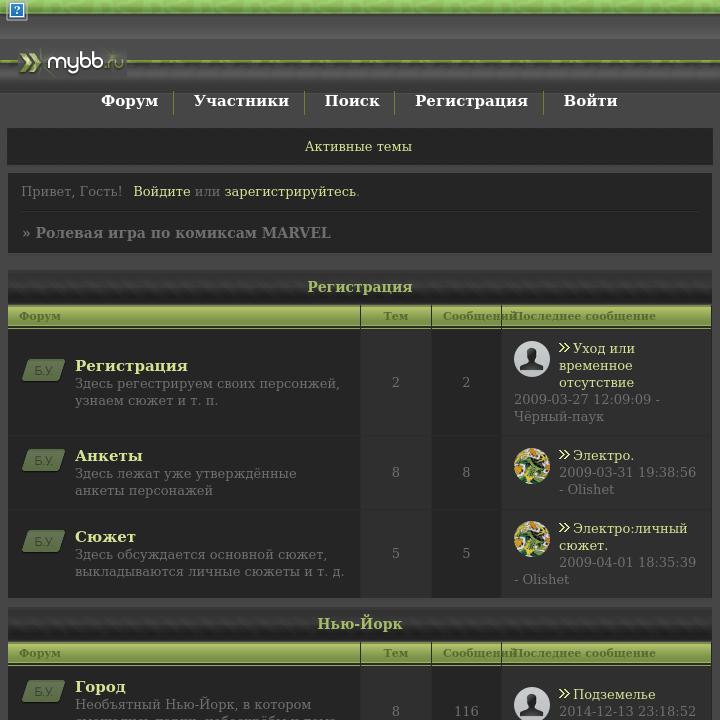Open the Форум menu item

click(129, 101)
